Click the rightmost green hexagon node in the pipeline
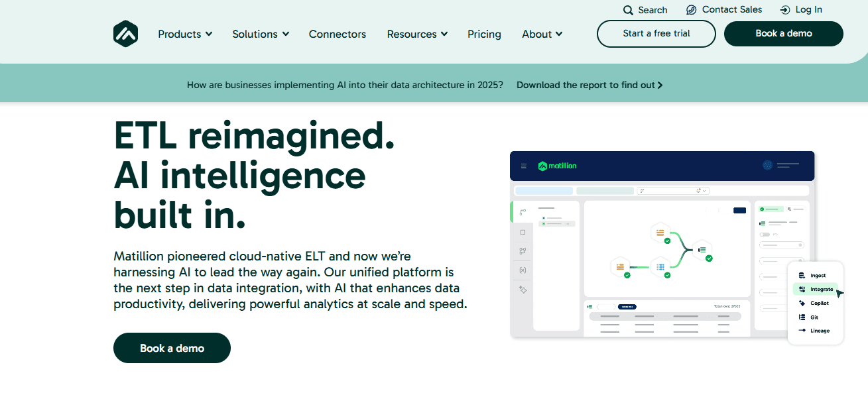 (702, 250)
